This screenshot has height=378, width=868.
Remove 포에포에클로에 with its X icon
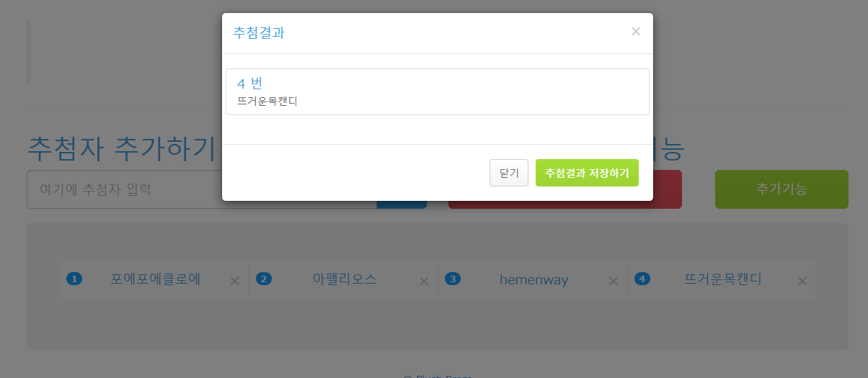(x=234, y=282)
